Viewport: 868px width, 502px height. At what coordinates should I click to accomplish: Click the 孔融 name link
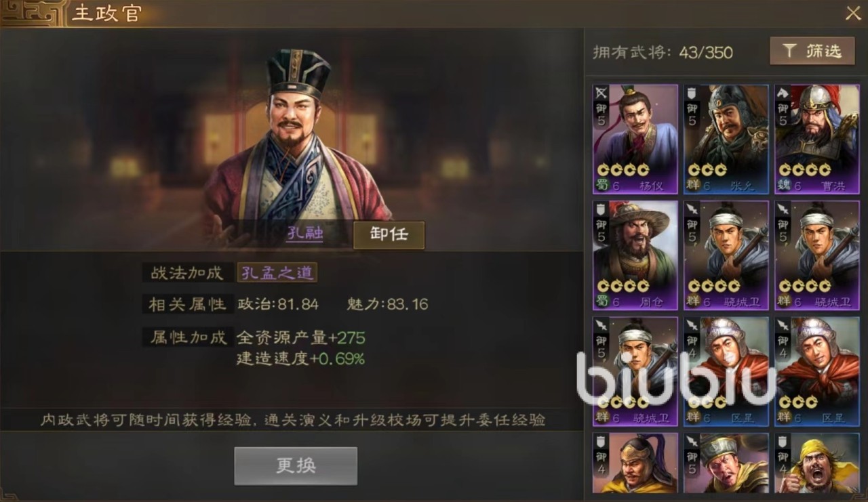pos(304,234)
